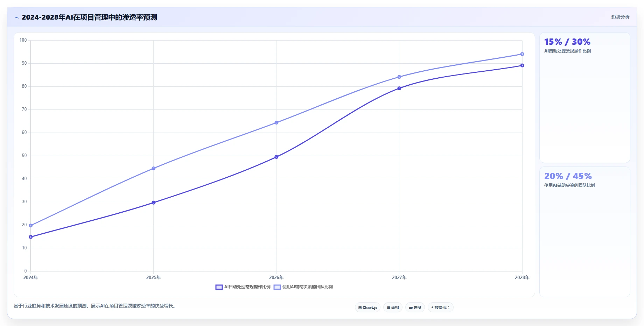The height and width of the screenshot is (326, 644).
Task: Toggle the 使用AI辅助决策的团队比例 legend swatch
Action: click(277, 287)
